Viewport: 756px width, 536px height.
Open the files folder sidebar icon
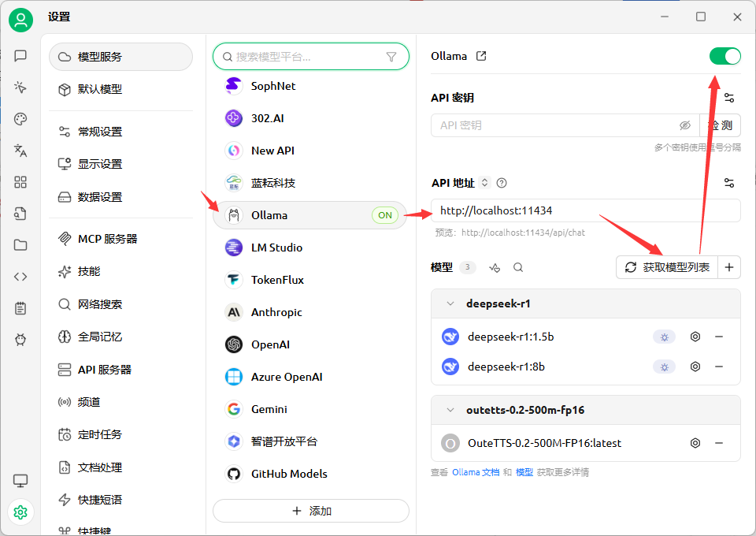click(x=20, y=245)
